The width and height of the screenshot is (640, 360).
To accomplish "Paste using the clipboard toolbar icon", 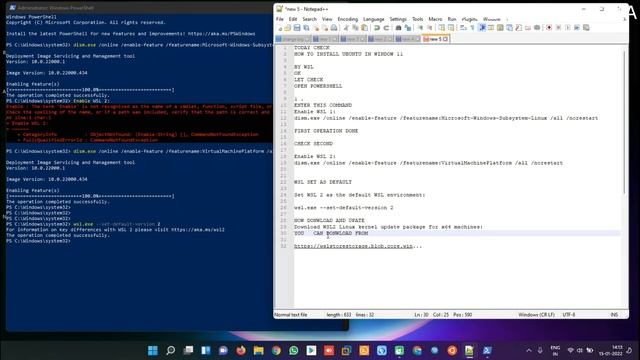I will point(364,28).
